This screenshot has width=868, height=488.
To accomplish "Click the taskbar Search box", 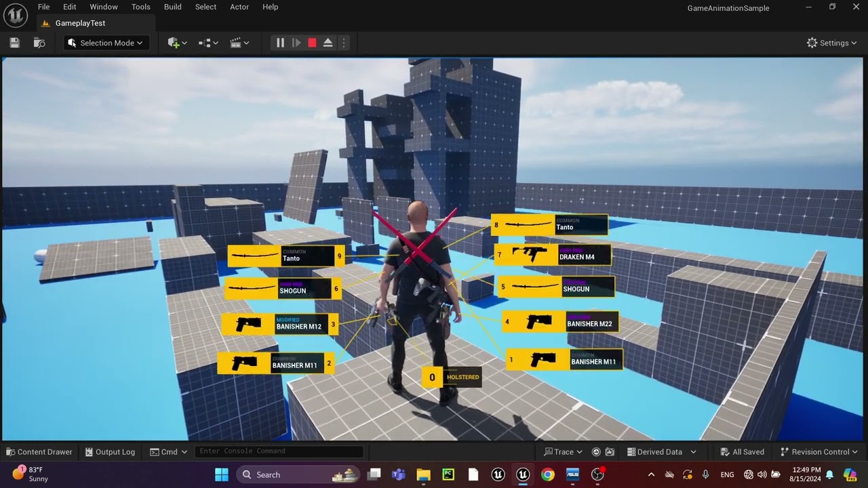I will (298, 474).
